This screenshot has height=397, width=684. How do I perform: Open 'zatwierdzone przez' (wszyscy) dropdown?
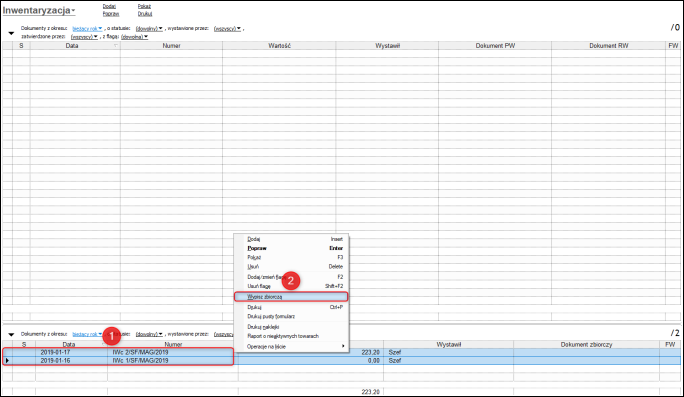pos(84,37)
